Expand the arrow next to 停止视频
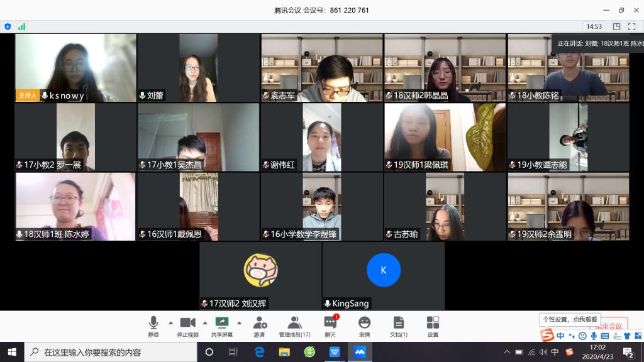The height and width of the screenshot is (362, 644). click(x=204, y=323)
